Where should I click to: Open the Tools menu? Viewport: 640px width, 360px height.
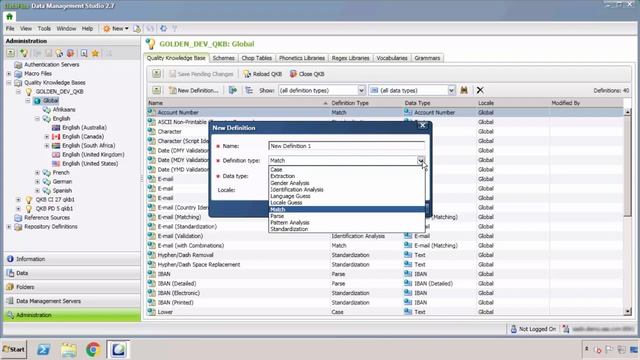[x=44, y=29]
